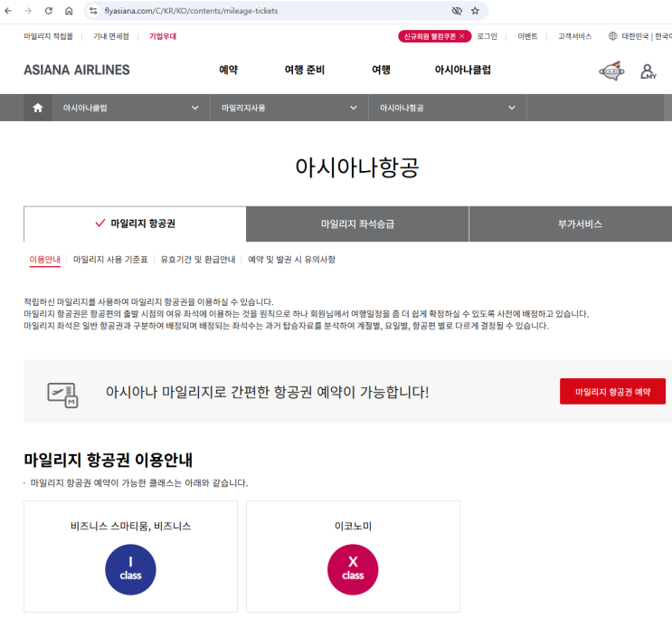Close the 신규회원 웰컴쿠폰 badge with X
The width and height of the screenshot is (672, 628).
point(462,36)
